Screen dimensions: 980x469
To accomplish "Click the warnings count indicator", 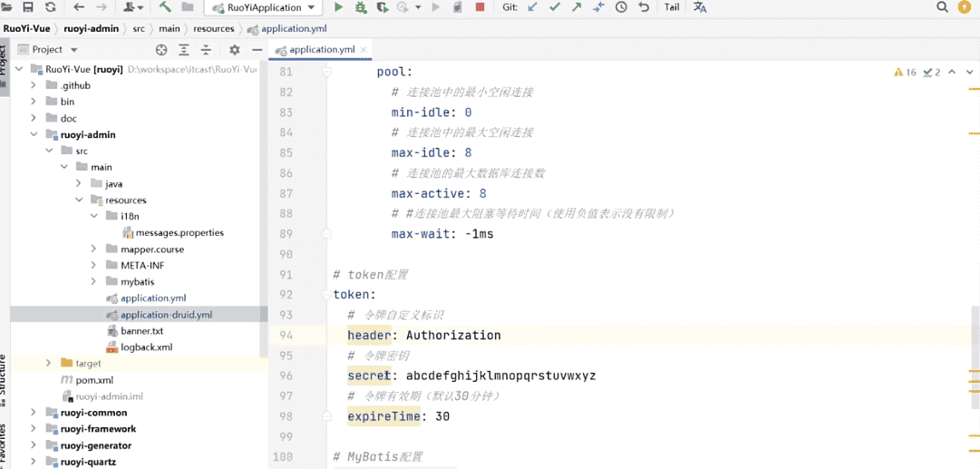I will (x=905, y=72).
